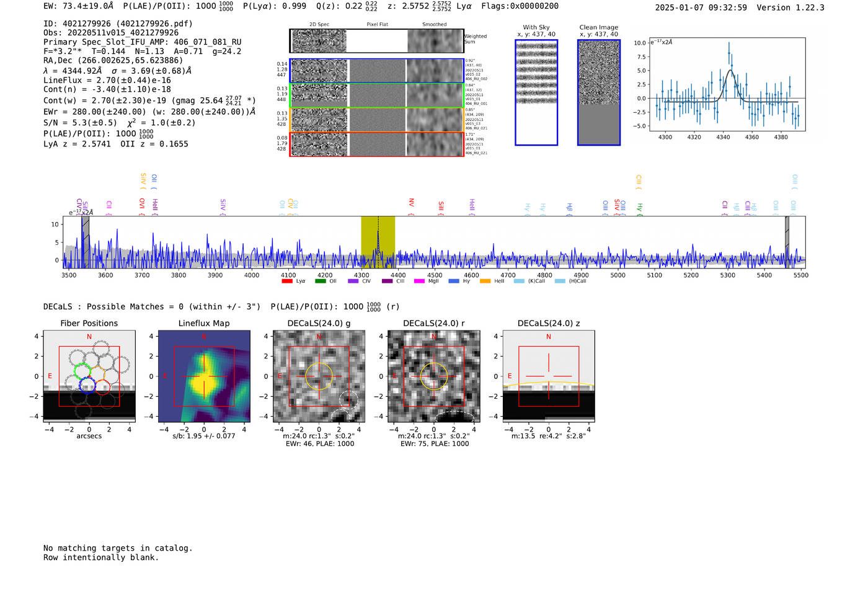Click the green OII legend swatch
868x591 pixels.
[321, 281]
